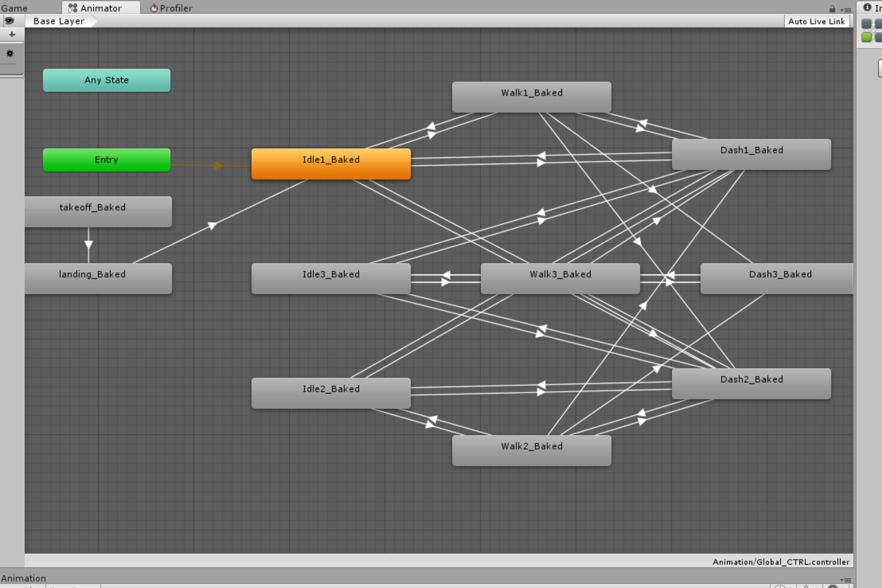Click the plus icon to add a layer
This screenshot has height=588, width=882.
12,34
